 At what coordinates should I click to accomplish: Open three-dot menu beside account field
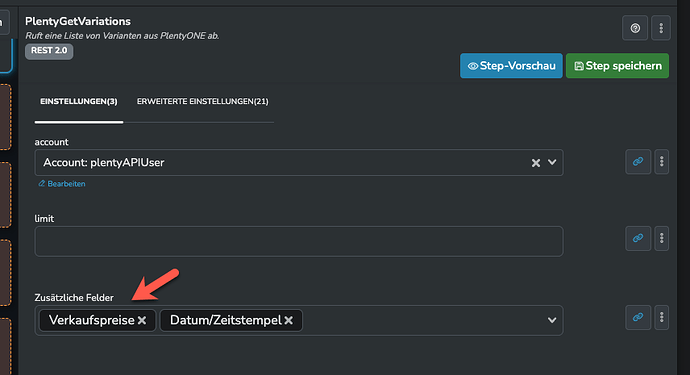point(661,162)
